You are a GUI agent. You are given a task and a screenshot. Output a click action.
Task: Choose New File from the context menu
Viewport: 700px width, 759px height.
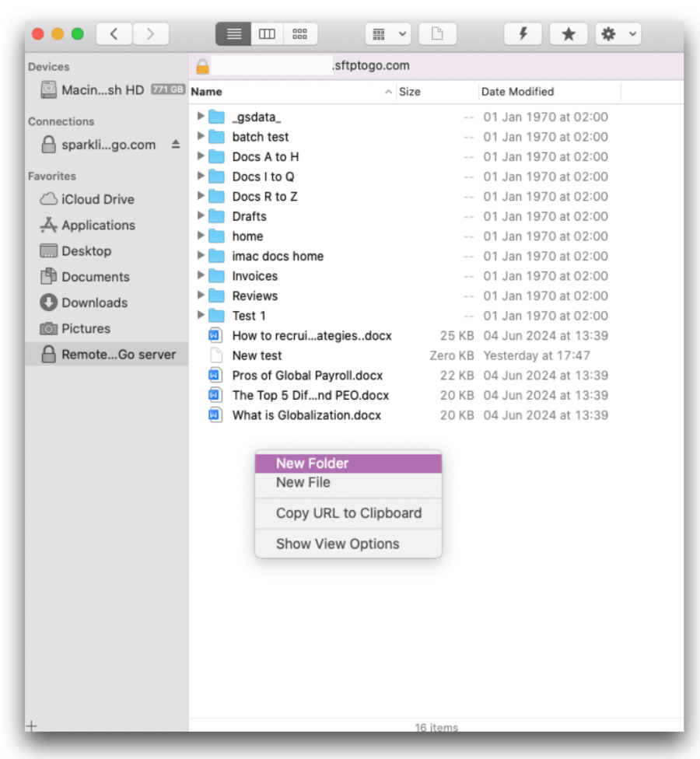pos(302,482)
